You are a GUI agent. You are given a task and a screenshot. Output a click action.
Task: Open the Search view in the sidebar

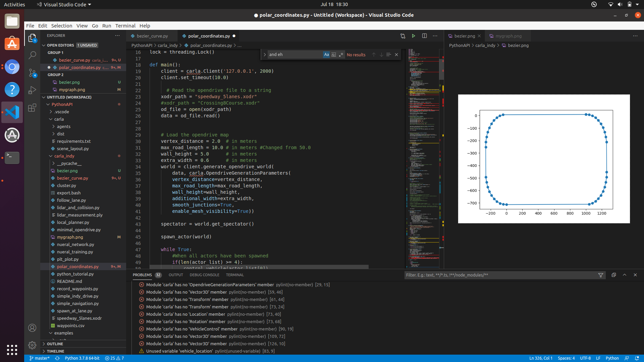pyautogui.click(x=32, y=55)
